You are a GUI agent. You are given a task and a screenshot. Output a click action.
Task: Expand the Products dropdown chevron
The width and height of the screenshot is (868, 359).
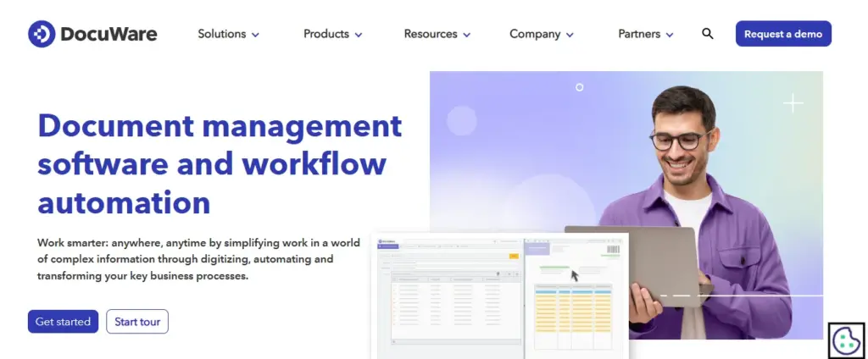point(359,35)
